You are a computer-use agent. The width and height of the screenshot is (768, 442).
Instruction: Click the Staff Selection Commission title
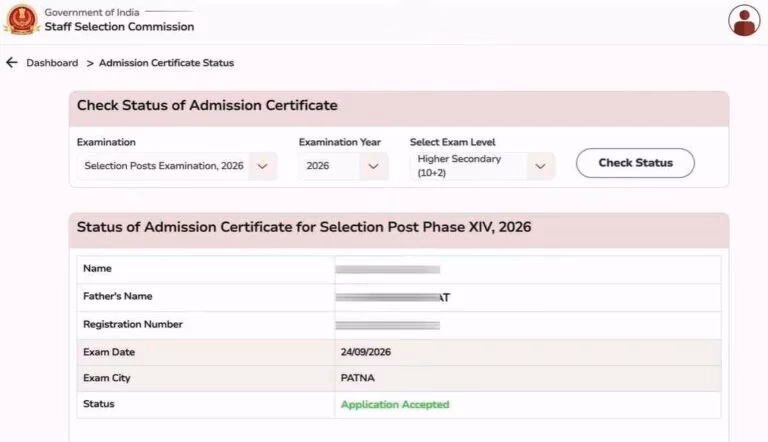(x=119, y=26)
